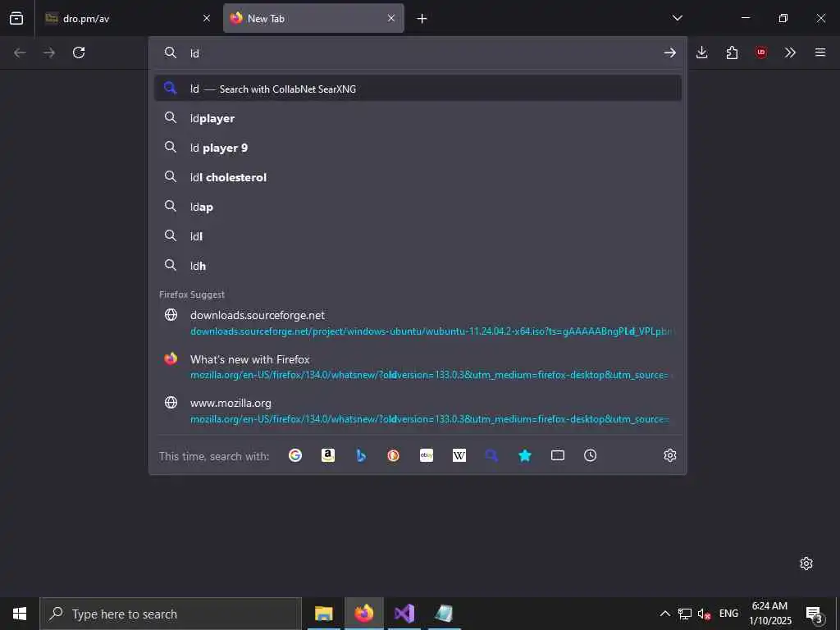Select the 'ldl' search suggestion
The height and width of the screenshot is (630, 840).
[418, 235]
